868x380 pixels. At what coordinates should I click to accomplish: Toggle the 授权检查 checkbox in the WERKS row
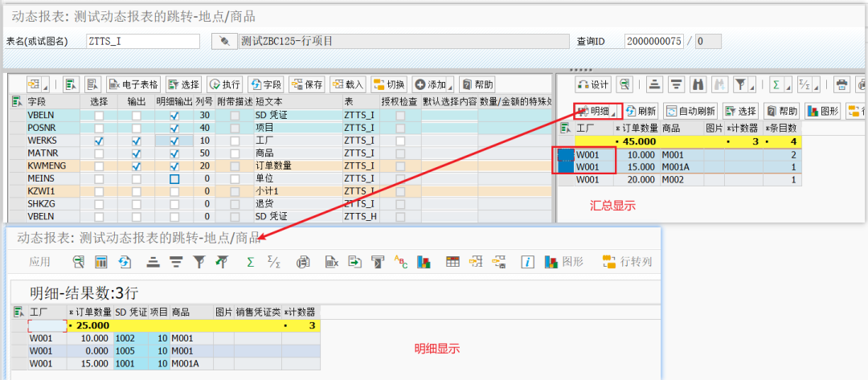[x=400, y=141]
